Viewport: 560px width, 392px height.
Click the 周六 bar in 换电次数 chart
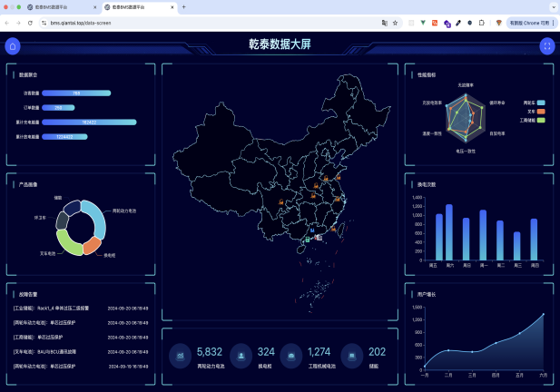click(449, 232)
